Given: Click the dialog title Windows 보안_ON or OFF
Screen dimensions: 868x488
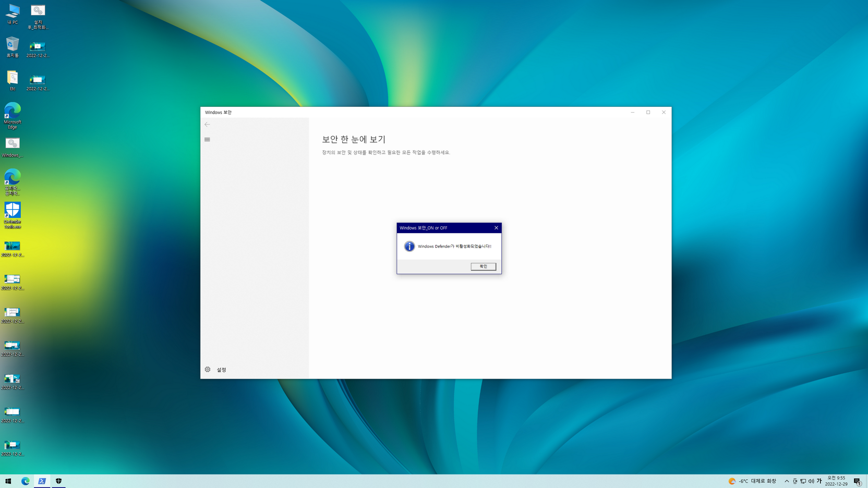Looking at the screenshot, I should pos(423,228).
